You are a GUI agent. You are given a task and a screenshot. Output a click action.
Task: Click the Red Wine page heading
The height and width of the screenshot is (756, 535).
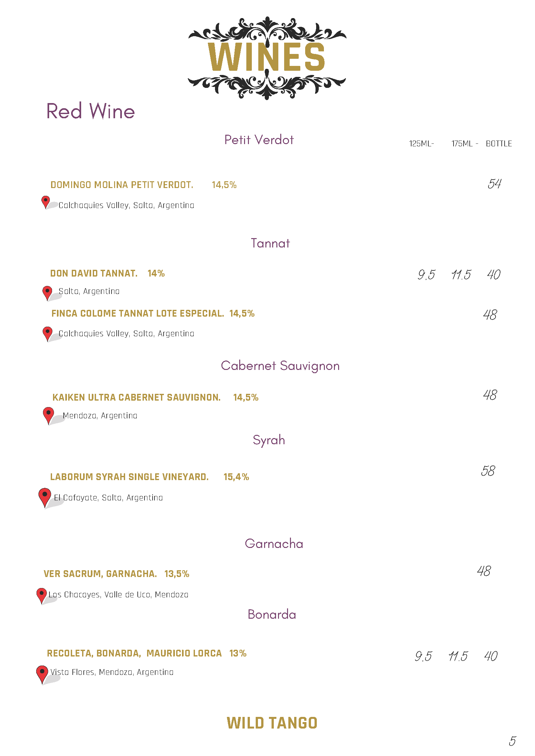[x=91, y=111]
